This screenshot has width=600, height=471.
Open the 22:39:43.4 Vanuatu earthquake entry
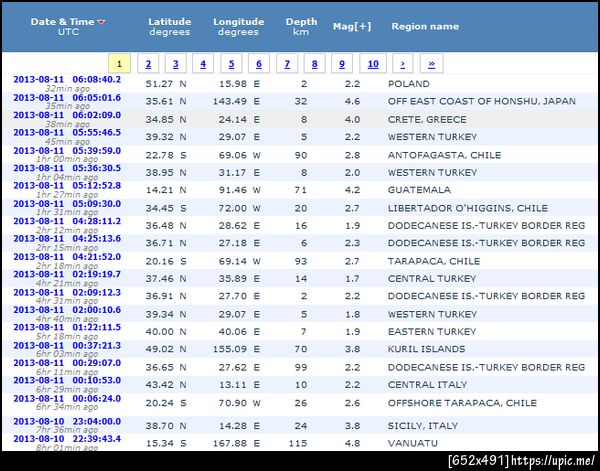(x=67, y=438)
